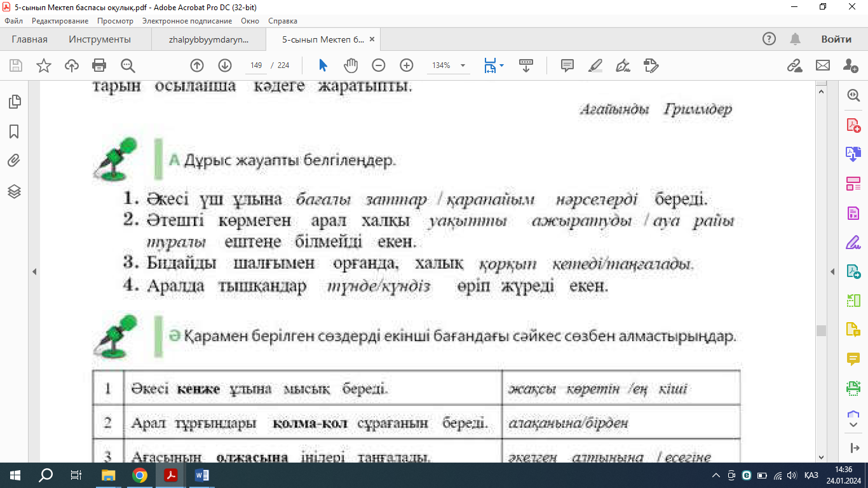Open the search tools magnifier in the right pane
This screenshot has height=488, width=868.
tap(853, 95)
